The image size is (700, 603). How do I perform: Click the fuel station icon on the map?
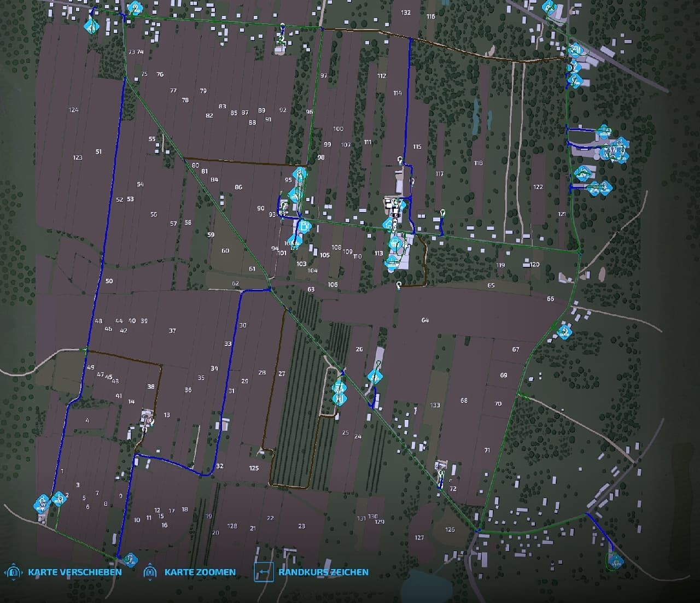(x=305, y=225)
